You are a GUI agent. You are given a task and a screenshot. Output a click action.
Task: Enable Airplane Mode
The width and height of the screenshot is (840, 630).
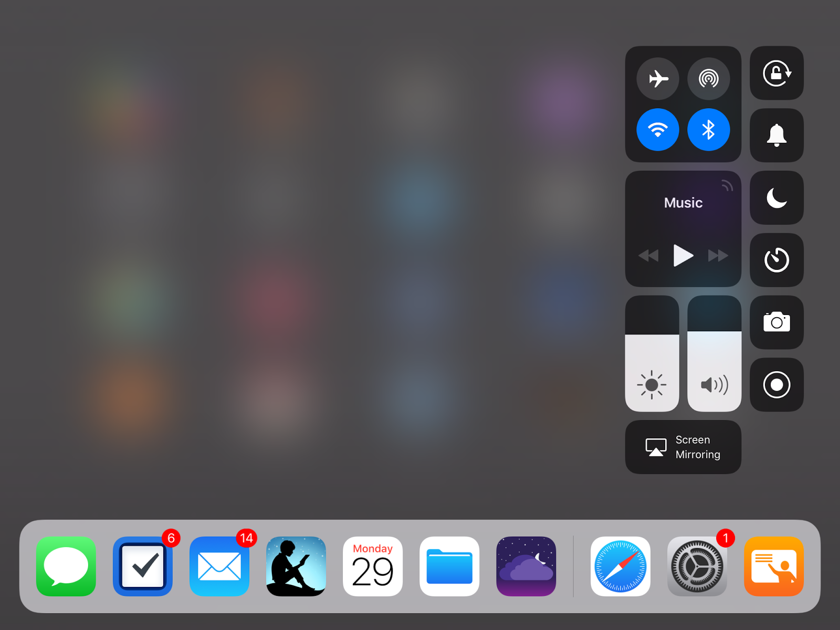coord(658,79)
